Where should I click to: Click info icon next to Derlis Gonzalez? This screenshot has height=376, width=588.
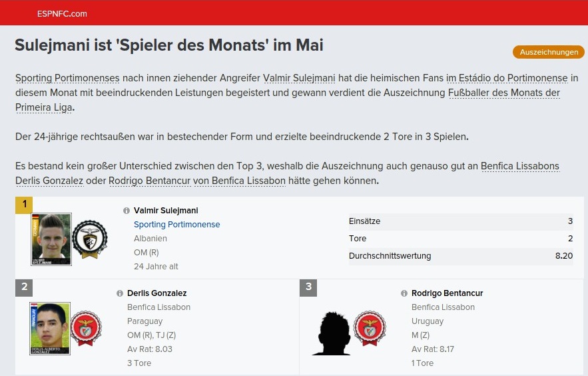[x=120, y=293]
